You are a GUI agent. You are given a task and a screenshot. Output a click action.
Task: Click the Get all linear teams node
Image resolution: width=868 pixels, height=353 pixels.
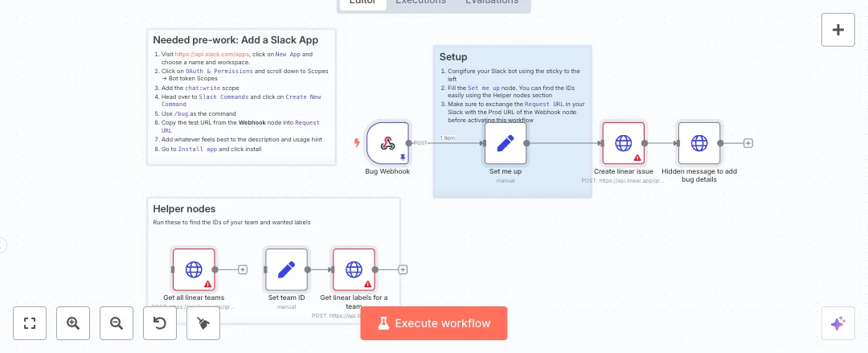194,269
